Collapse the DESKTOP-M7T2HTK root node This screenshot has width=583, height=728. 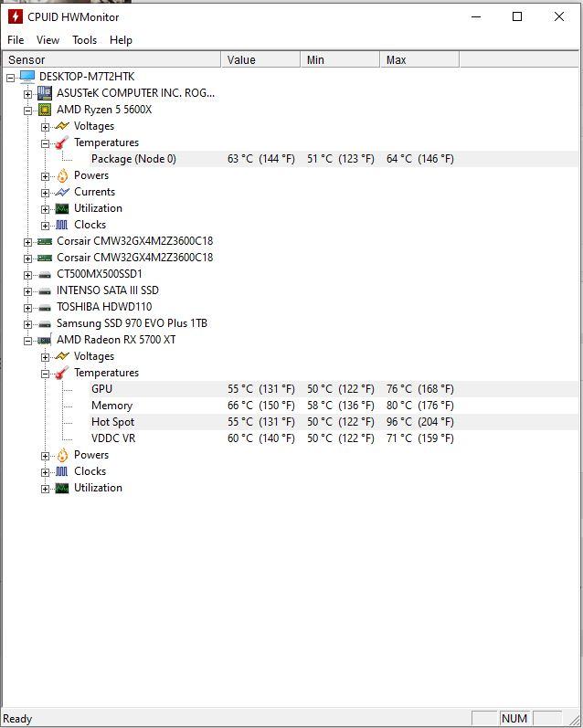10,78
